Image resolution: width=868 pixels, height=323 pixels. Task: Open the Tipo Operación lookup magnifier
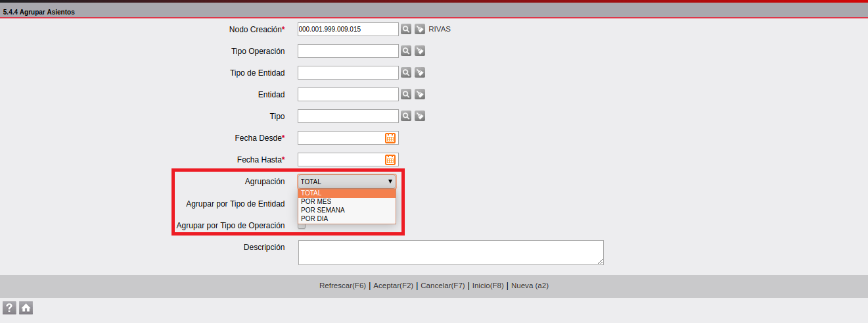[406, 51]
